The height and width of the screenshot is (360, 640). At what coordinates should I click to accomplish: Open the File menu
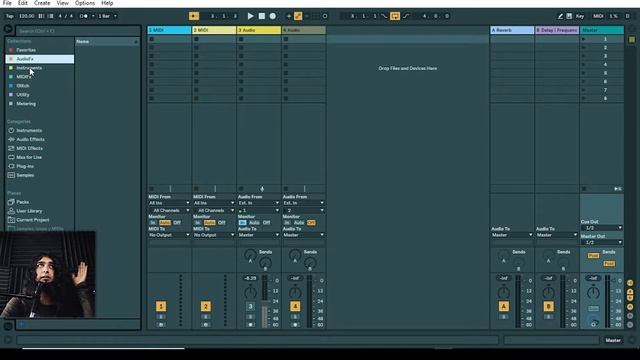[x=7, y=3]
